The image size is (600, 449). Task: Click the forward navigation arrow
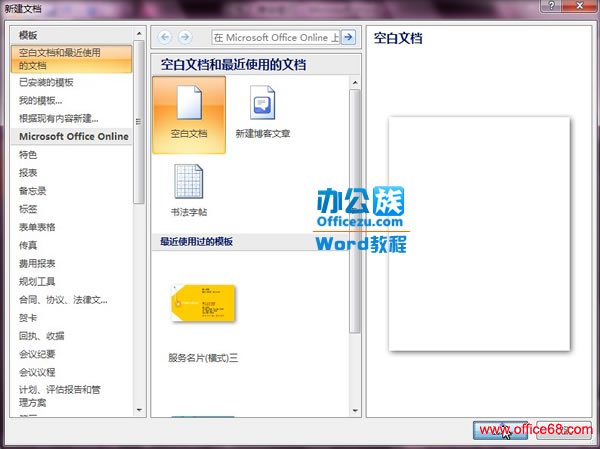[185, 37]
